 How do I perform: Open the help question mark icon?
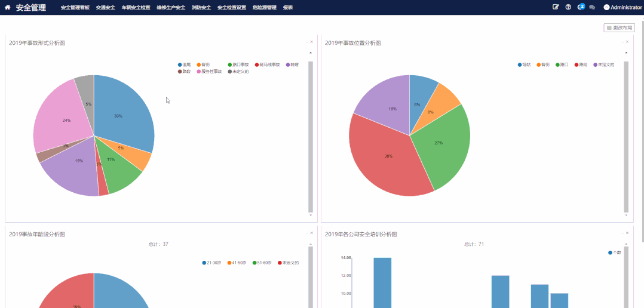tap(569, 7)
